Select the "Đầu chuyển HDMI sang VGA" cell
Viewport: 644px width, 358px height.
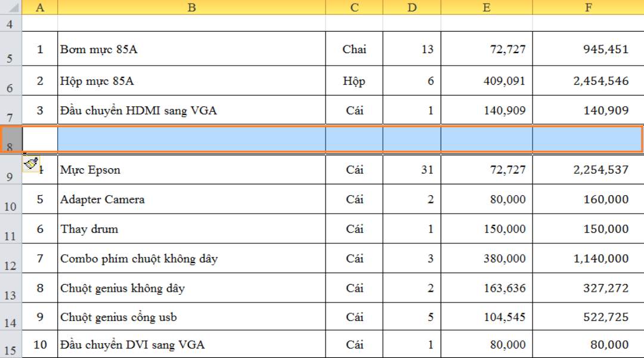pos(191,110)
